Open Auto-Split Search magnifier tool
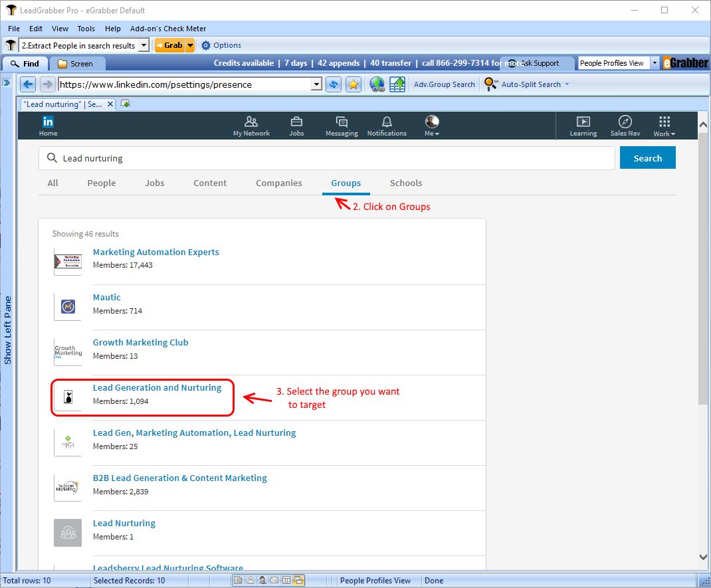 [x=490, y=84]
